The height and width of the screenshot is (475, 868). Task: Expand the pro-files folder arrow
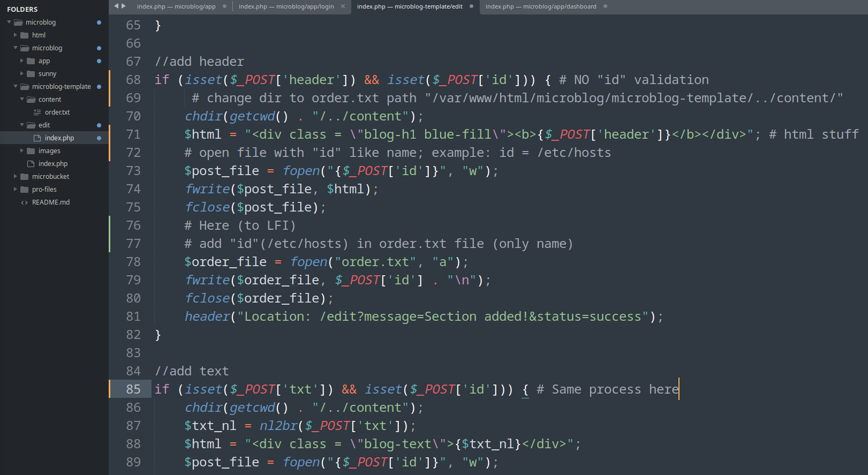(16, 190)
